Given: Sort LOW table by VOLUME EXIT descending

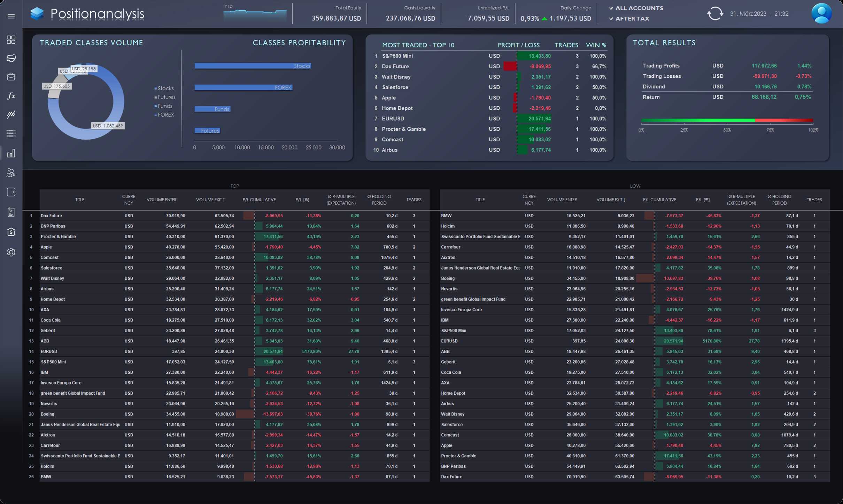Looking at the screenshot, I should point(611,200).
